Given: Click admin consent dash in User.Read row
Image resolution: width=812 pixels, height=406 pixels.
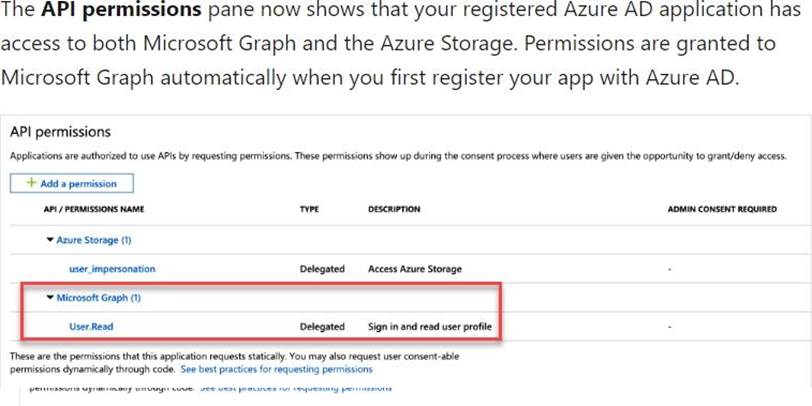Looking at the screenshot, I should pyautogui.click(x=669, y=327).
